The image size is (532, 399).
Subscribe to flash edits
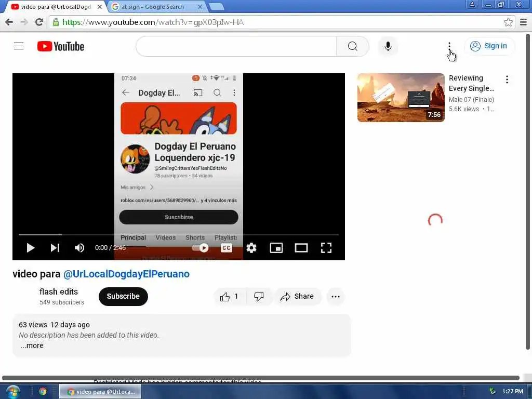coord(123,296)
